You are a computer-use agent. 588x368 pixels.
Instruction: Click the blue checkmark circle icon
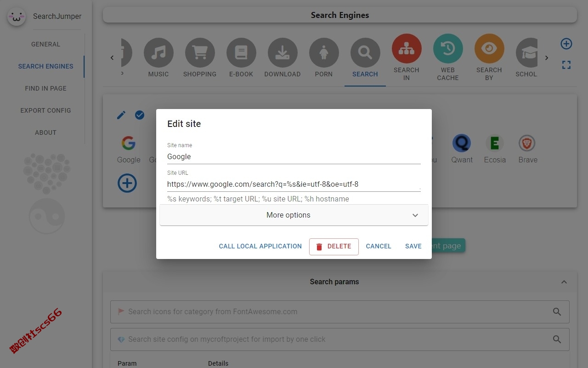click(140, 115)
